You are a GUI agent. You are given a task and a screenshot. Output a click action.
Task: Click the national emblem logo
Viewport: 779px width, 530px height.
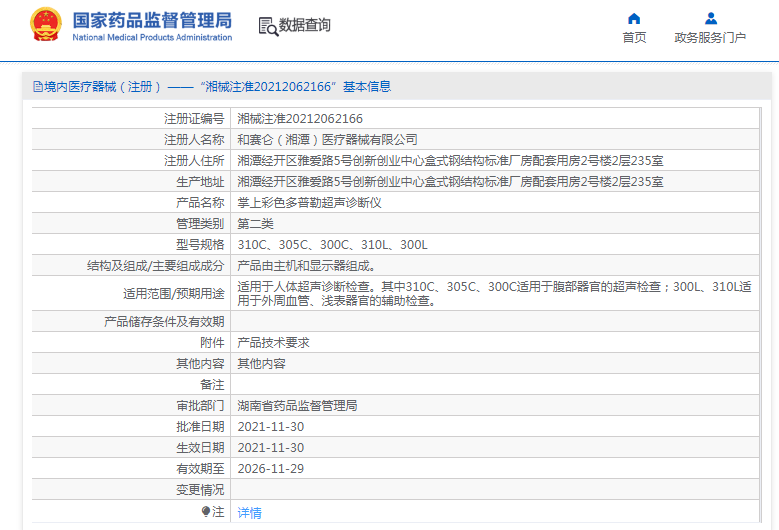click(45, 25)
